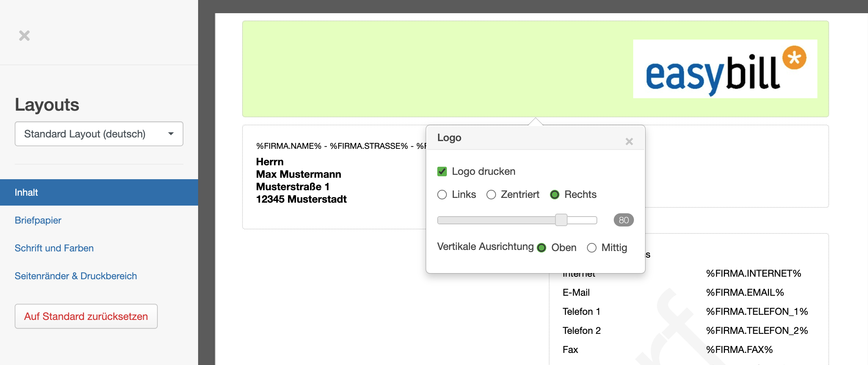Close the Layouts sidebar with the X icon
The width and height of the screenshot is (868, 365).
coord(24,36)
